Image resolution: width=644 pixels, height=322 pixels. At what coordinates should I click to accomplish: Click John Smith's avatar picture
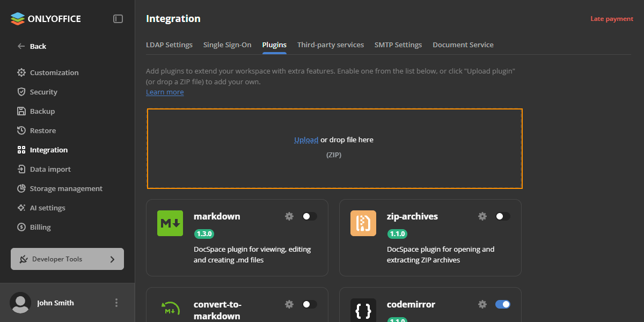click(x=20, y=303)
